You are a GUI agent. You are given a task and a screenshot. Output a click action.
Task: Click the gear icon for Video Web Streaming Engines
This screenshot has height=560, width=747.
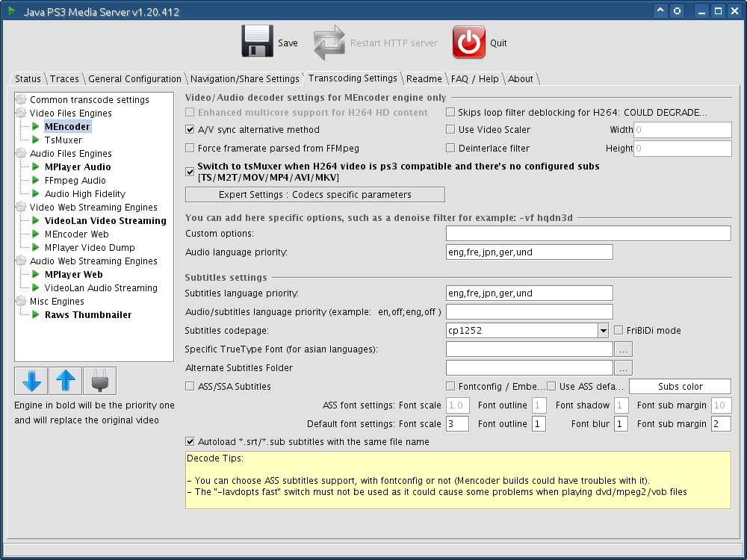pos(21,207)
